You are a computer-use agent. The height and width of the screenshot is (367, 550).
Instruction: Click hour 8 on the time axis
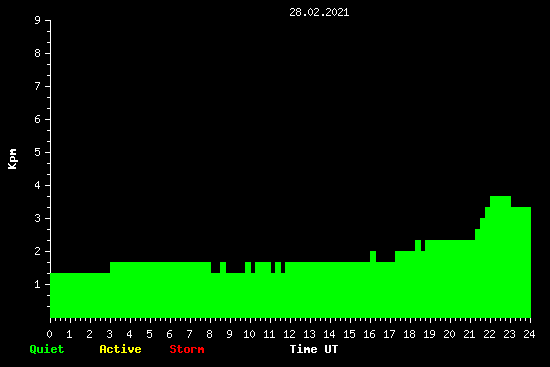click(209, 334)
